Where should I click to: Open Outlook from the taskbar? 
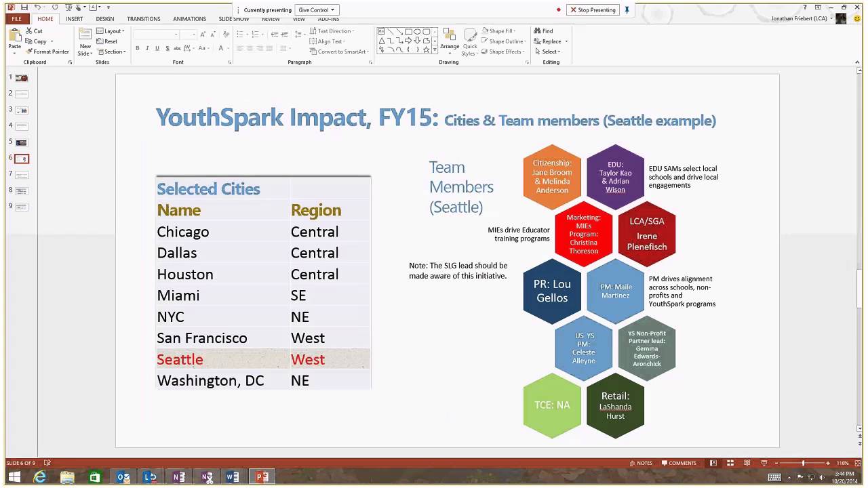[123, 477]
